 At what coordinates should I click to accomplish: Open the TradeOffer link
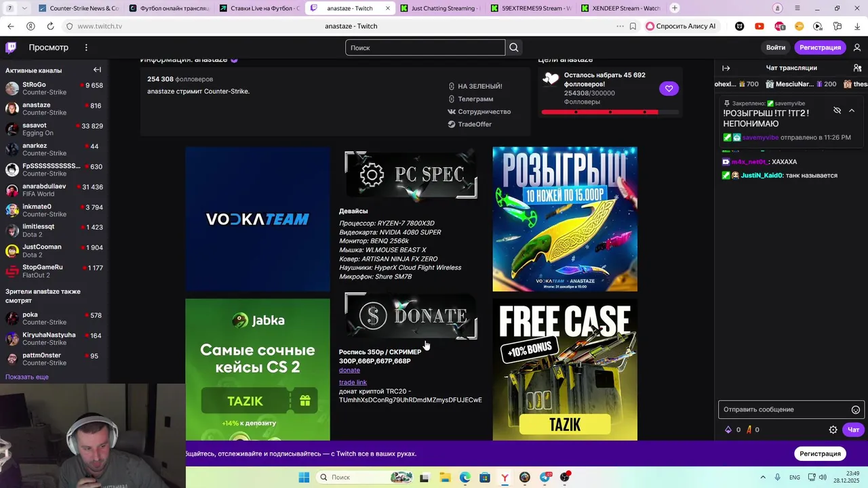[x=469, y=124]
